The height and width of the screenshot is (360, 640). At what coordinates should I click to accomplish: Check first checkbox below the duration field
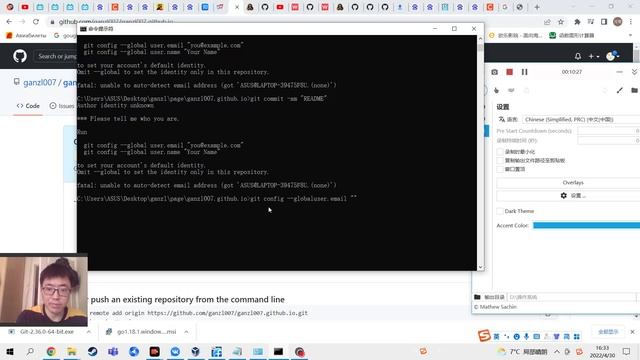[500, 152]
